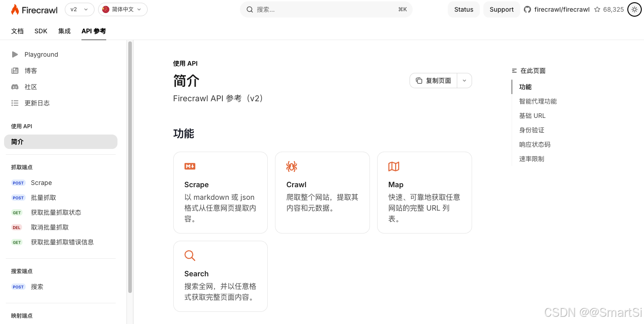Screen dimensions: 644x324
Task: Expand the 复制页面 dropdown arrow
Action: click(464, 81)
